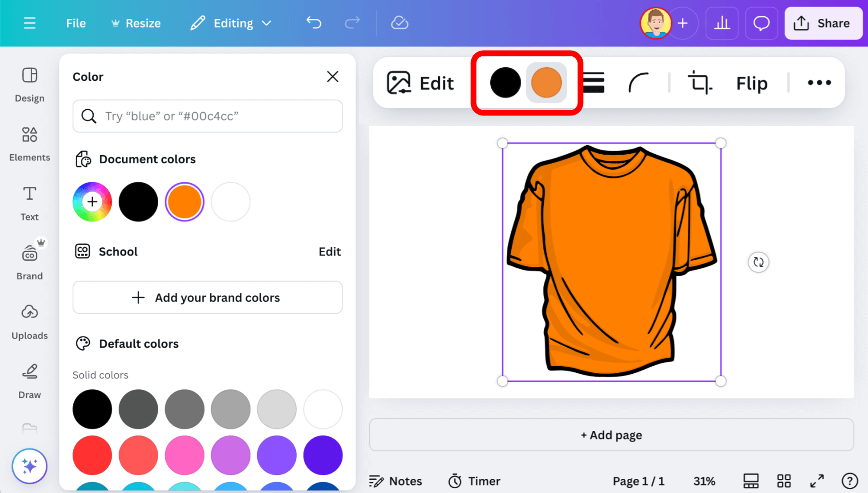Click the corner rounding icon in the toolbar
The height and width of the screenshot is (493, 868).
(638, 83)
